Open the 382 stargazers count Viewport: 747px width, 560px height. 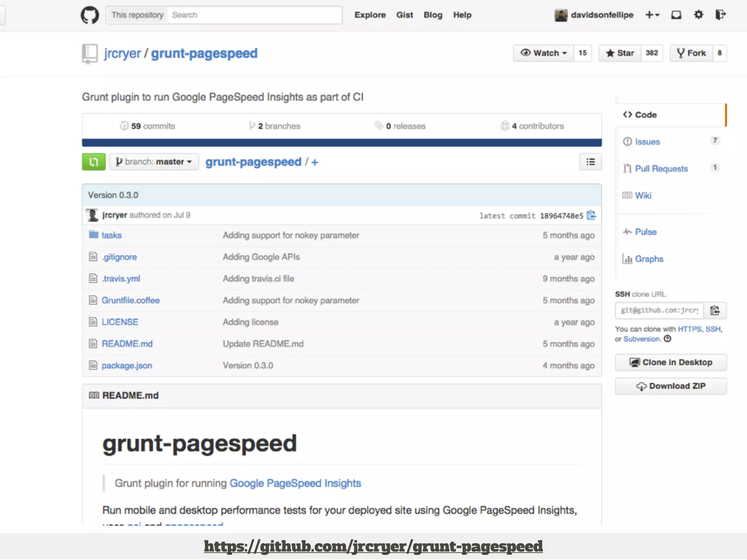(x=652, y=53)
